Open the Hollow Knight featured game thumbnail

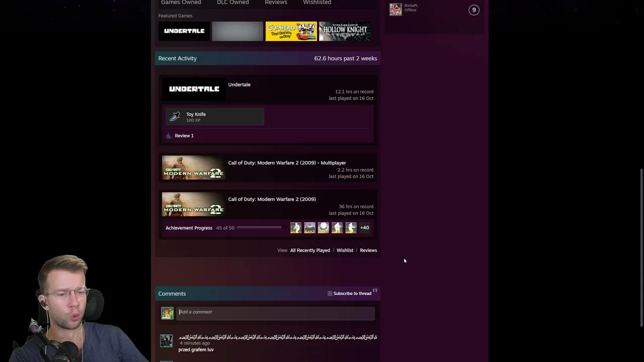pos(345,31)
